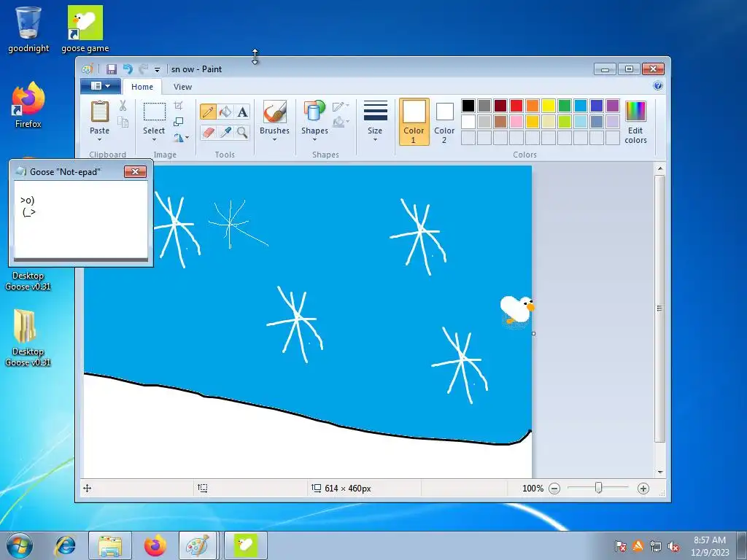Click the Resize icon in Image group

tap(178, 122)
